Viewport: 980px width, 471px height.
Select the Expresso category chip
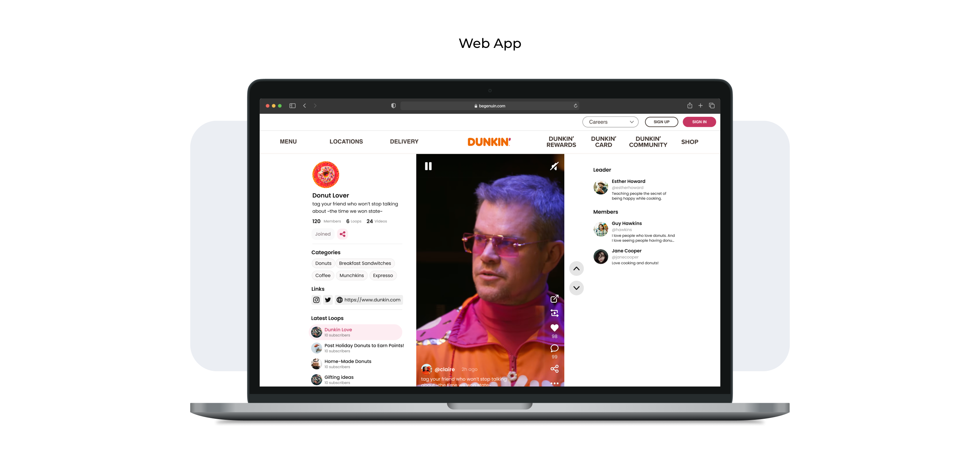383,275
